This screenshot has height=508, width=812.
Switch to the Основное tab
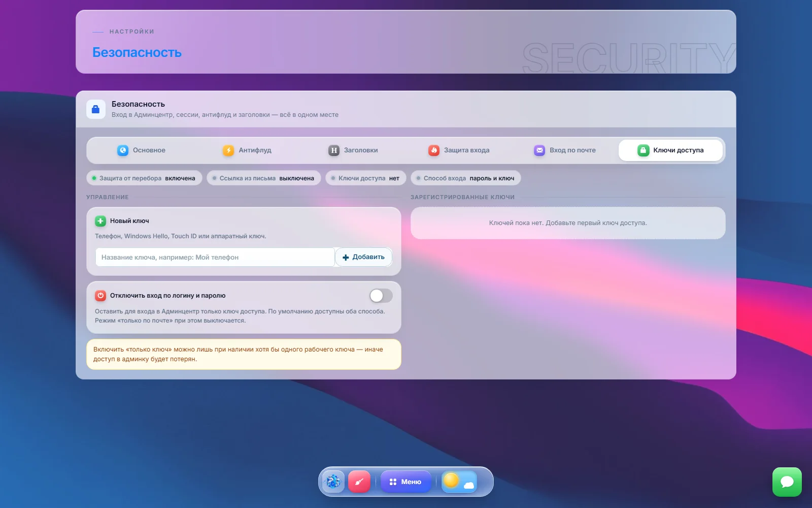[x=141, y=150]
